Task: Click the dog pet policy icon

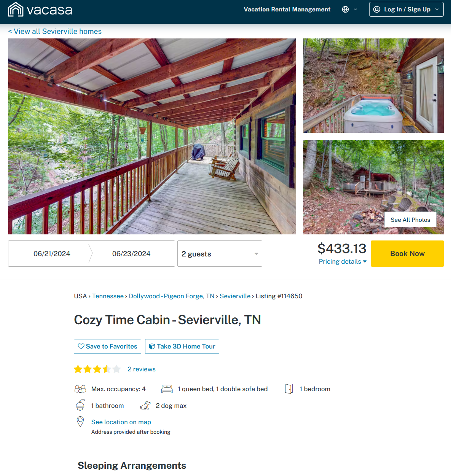Action: point(145,406)
